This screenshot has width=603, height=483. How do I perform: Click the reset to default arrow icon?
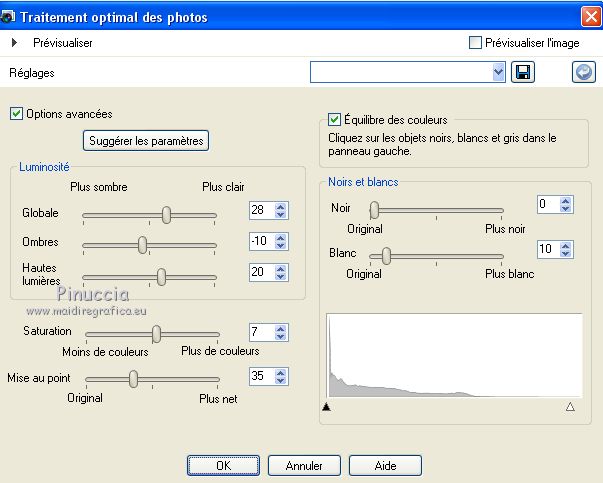pos(583,72)
